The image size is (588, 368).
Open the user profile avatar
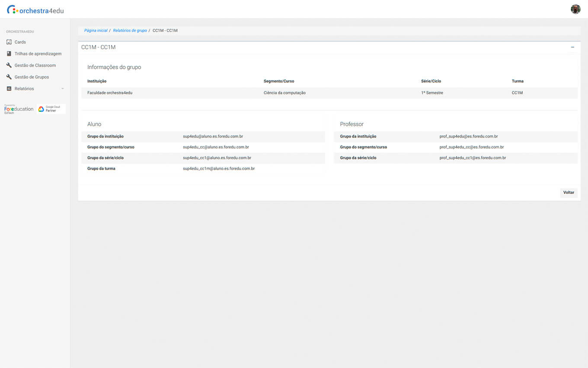point(575,9)
